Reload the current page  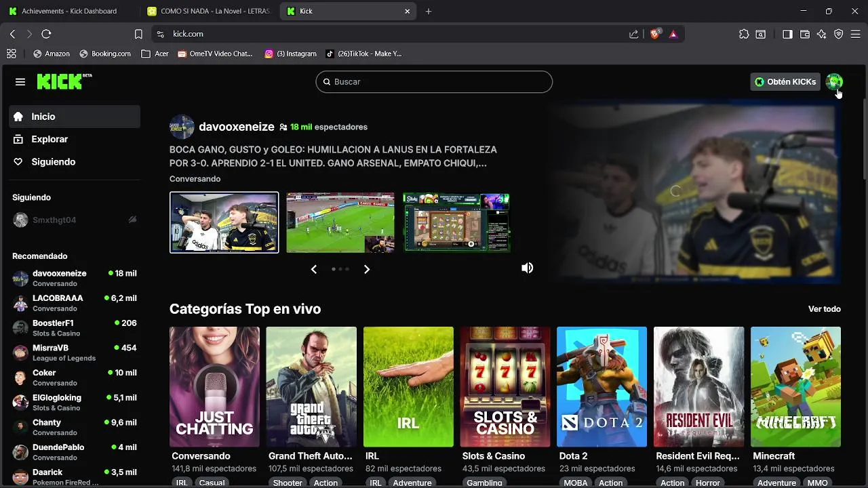pos(46,34)
